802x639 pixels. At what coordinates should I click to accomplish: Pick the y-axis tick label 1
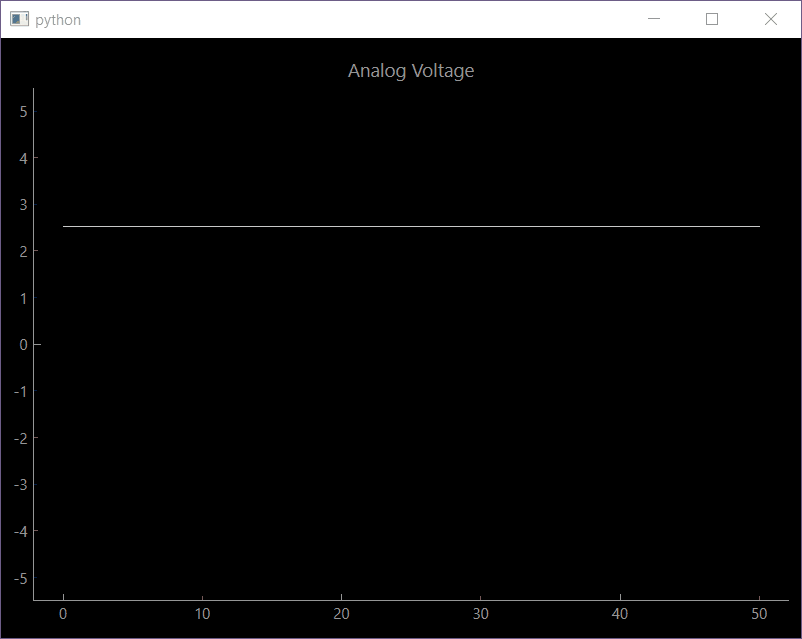point(23,298)
